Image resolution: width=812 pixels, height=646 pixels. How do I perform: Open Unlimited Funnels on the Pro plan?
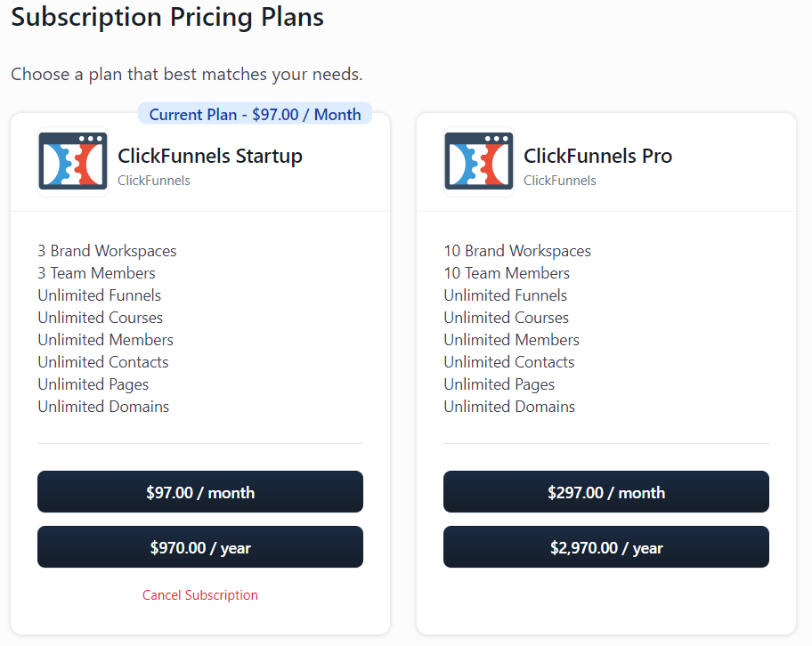[x=505, y=295]
